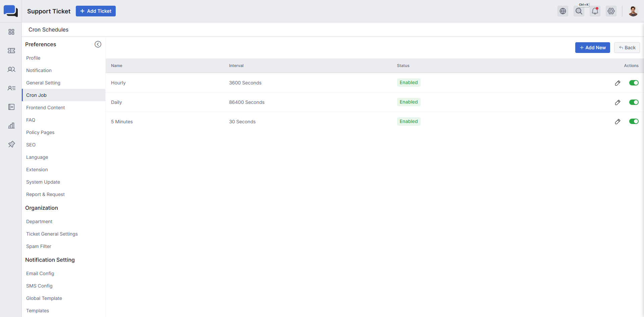
Task: Open the tickets icon in left sidebar
Action: pyautogui.click(x=11, y=51)
